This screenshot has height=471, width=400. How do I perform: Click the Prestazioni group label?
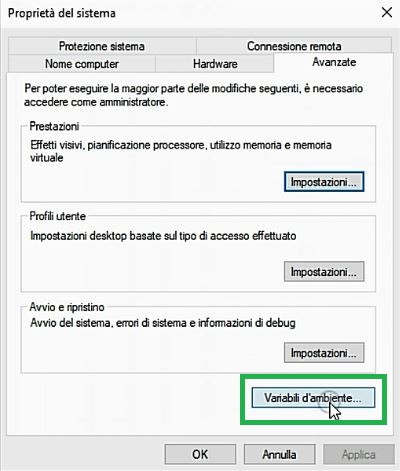tap(54, 126)
